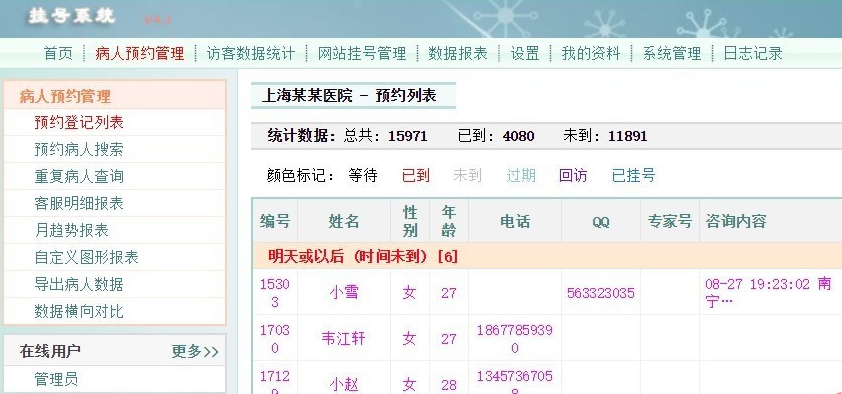Click 我的资料 menu item
Image resolution: width=842 pixels, height=394 pixels.
[x=591, y=53]
